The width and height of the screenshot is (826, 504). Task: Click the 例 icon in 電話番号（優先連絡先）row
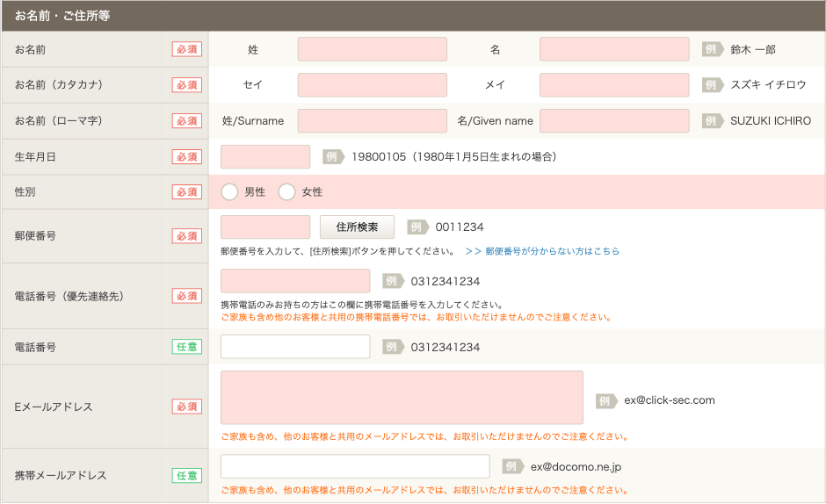(x=394, y=281)
